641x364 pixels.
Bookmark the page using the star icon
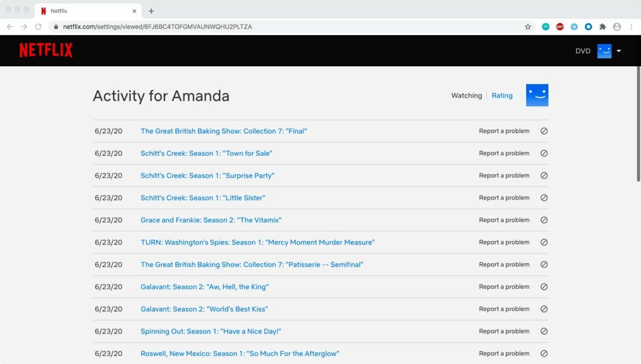[528, 26]
